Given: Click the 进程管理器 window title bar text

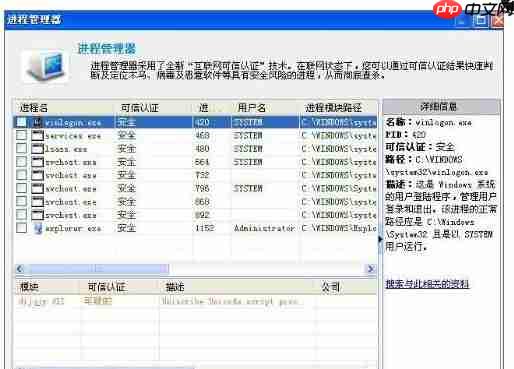Looking at the screenshot, I should coord(34,19).
